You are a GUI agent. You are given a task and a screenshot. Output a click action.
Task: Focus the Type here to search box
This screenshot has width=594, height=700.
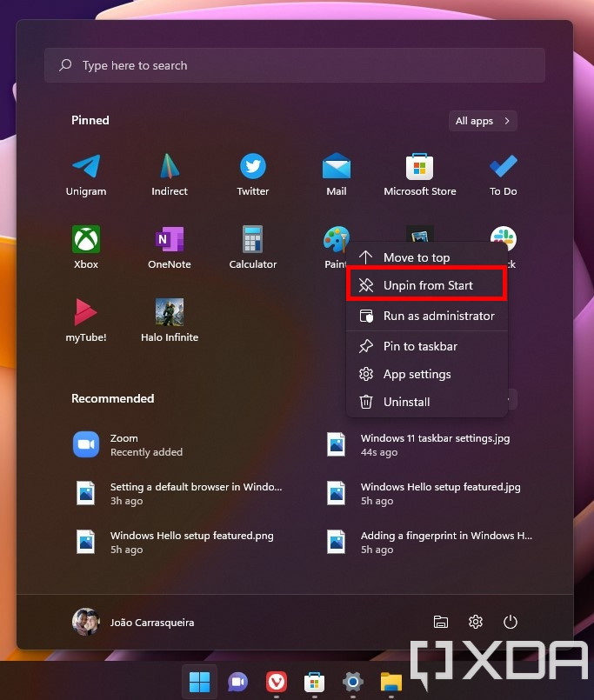pos(295,65)
